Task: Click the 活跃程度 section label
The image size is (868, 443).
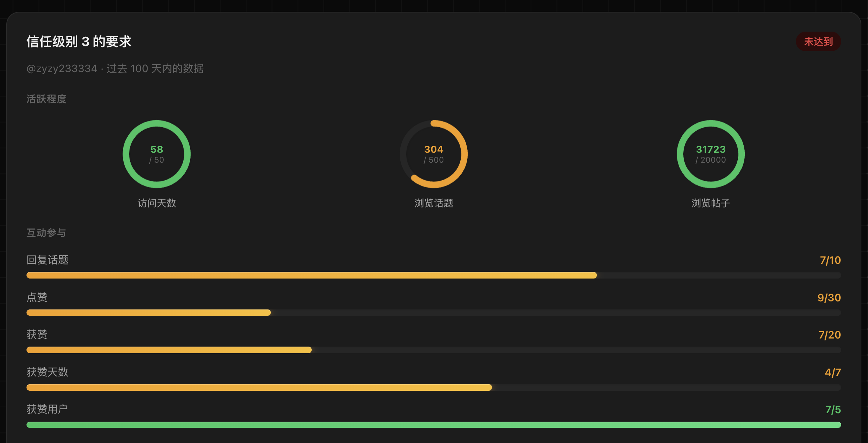Action: click(x=46, y=99)
